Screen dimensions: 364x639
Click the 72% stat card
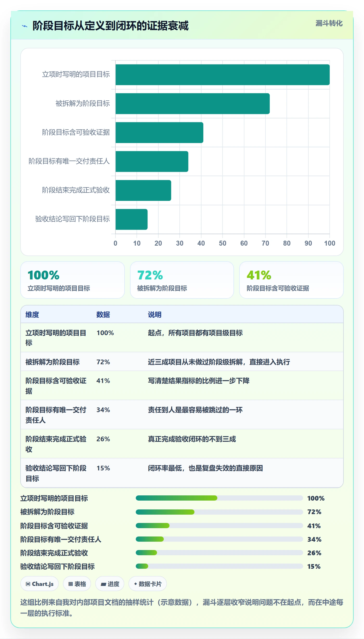pos(182,280)
